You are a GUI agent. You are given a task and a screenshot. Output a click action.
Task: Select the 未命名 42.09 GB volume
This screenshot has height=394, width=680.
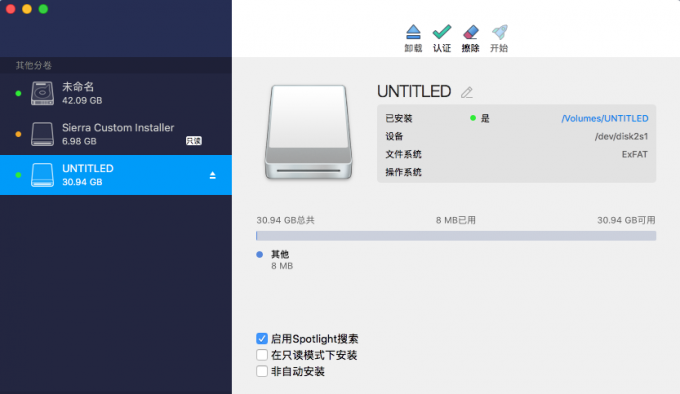(x=116, y=93)
